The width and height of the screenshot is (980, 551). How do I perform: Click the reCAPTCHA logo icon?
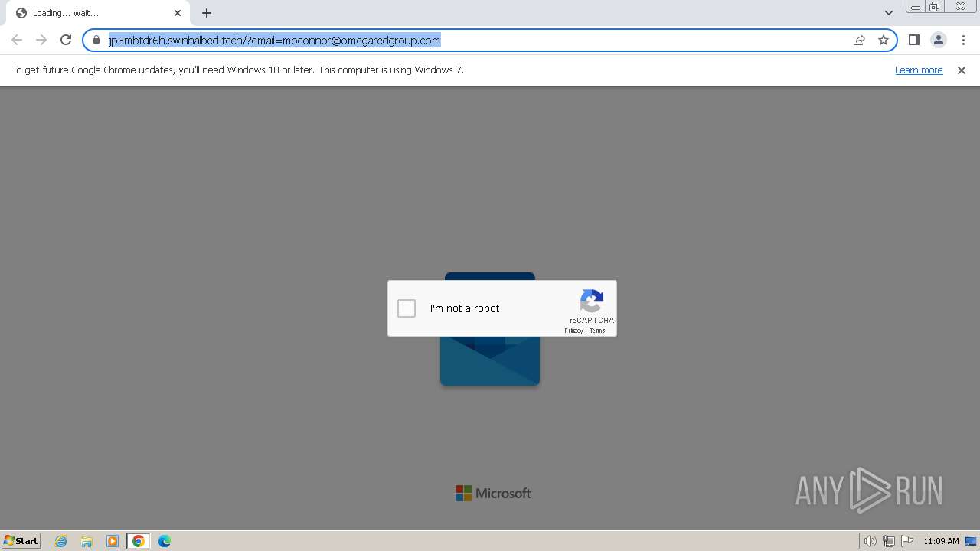point(592,301)
